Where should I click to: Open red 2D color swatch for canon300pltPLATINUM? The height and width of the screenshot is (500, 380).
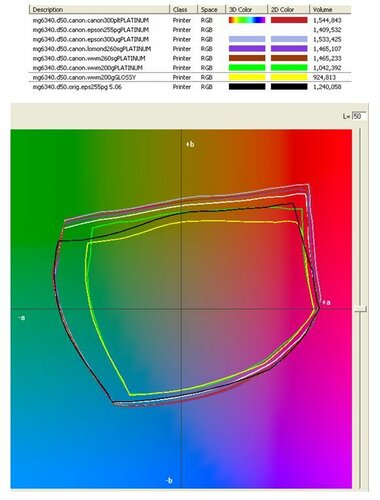click(x=289, y=20)
